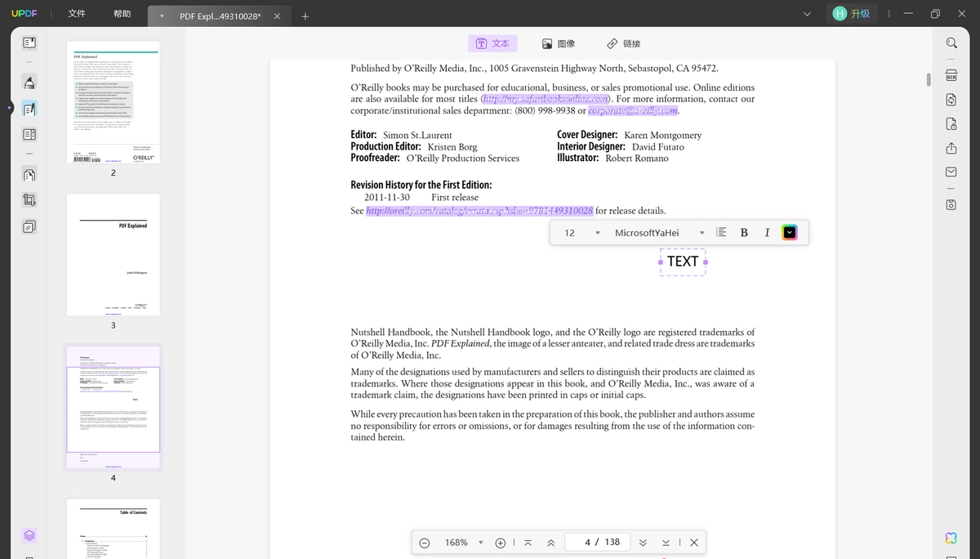The image size is (980, 559).
Task: Open the text color swatch picker
Action: tap(790, 233)
